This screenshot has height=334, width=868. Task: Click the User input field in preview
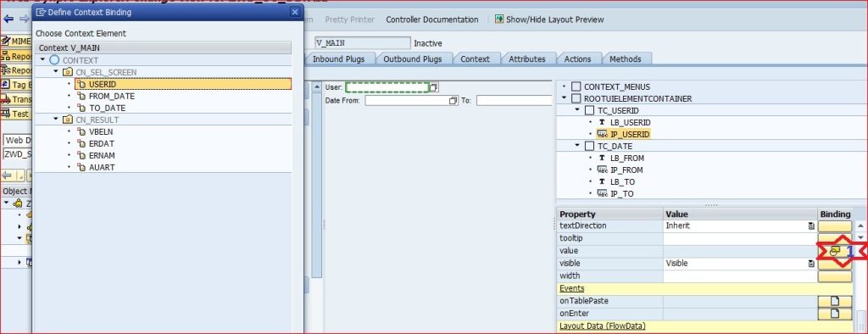click(387, 87)
